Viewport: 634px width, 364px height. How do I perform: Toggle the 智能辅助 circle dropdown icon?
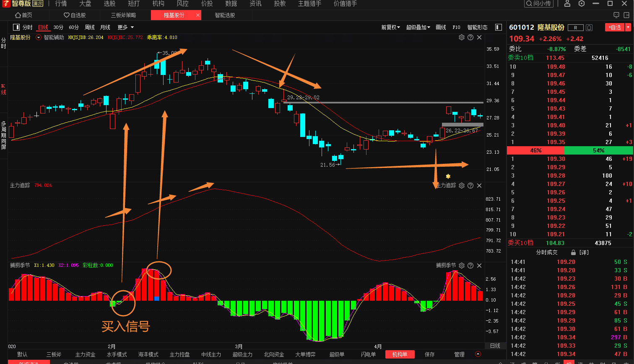point(39,38)
